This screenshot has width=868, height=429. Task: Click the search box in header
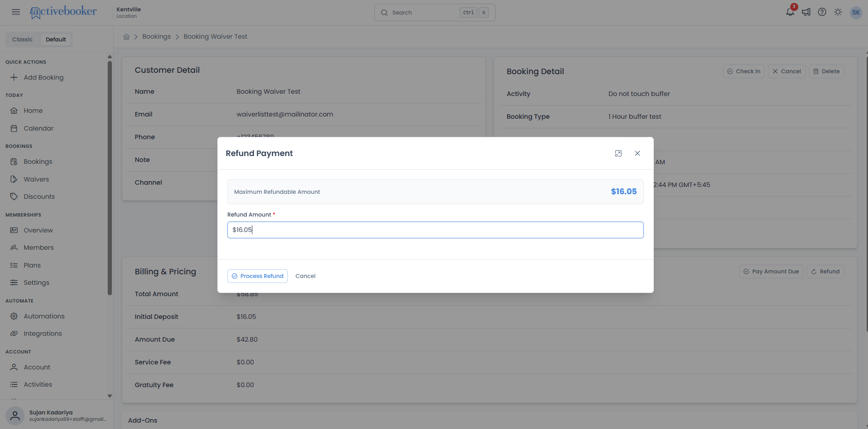(435, 12)
